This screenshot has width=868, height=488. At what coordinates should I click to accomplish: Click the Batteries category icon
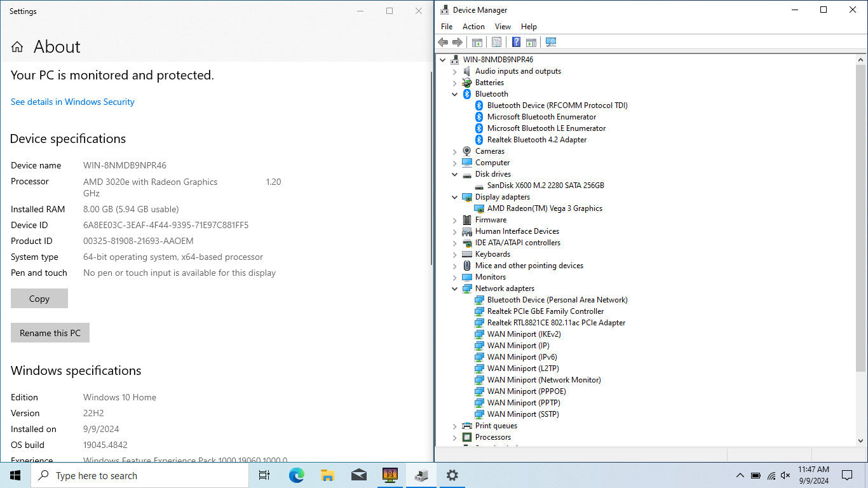pos(467,83)
